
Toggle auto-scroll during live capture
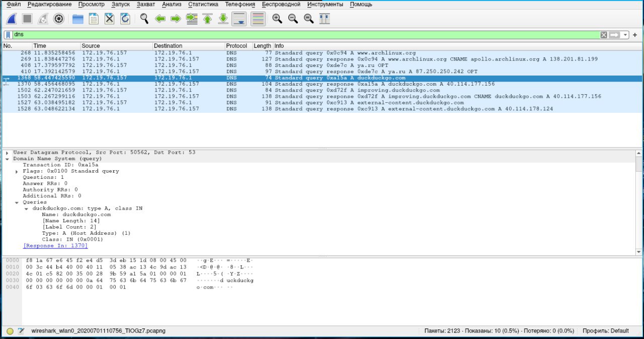pos(239,19)
